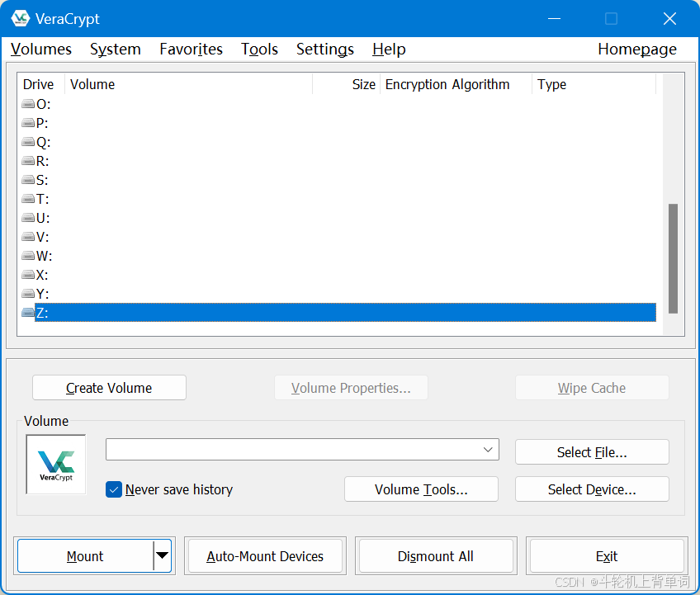The image size is (700, 595).
Task: Close the VeraCrypt window
Action: pos(669,19)
